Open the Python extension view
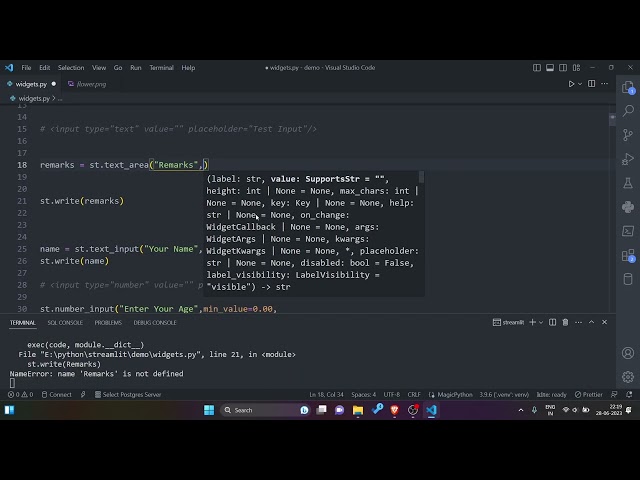This screenshot has width=640, height=480. (628, 207)
